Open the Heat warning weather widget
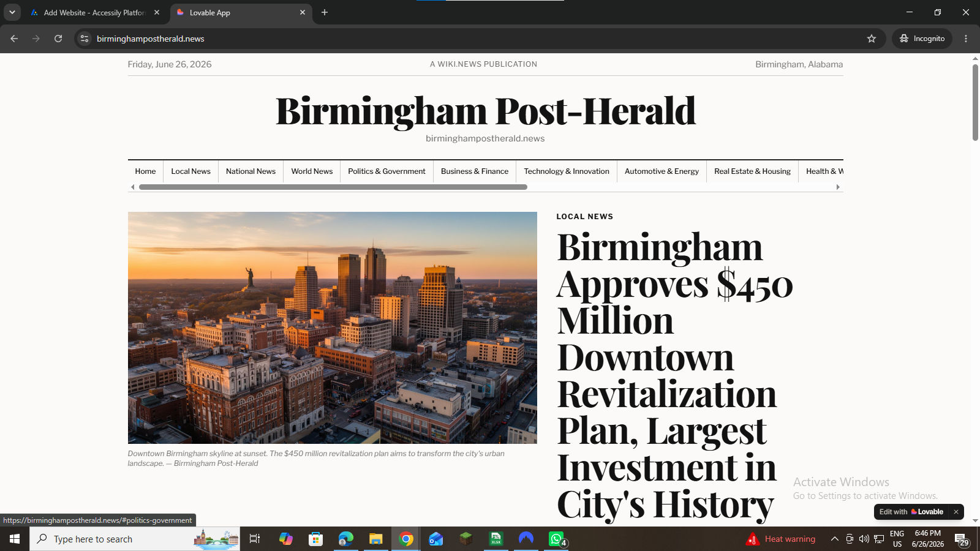Image resolution: width=980 pixels, height=551 pixels. click(x=781, y=539)
